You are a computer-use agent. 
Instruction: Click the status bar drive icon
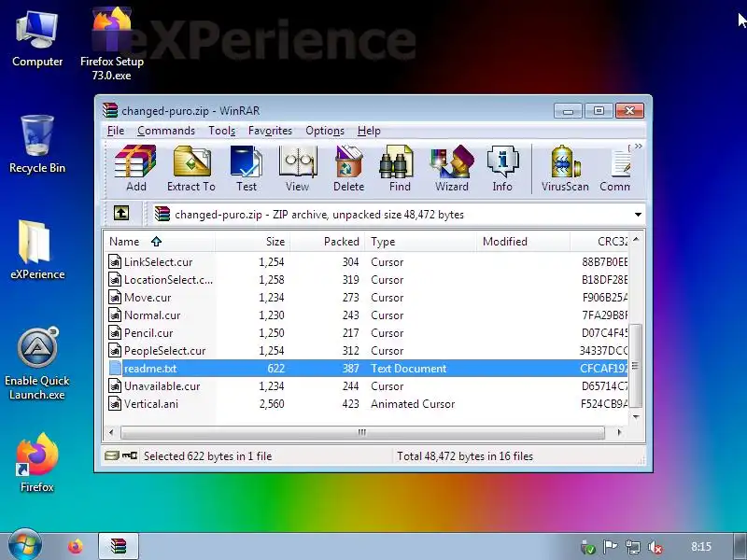(x=111, y=455)
